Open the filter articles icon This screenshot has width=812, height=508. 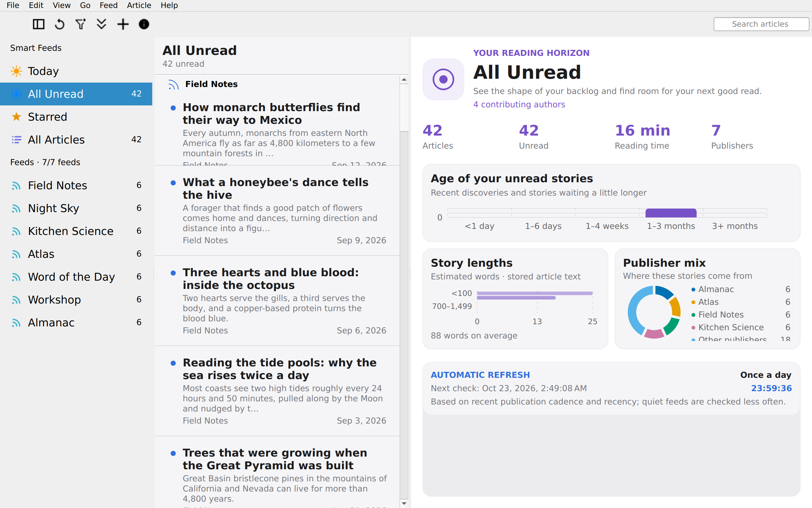[x=81, y=24]
